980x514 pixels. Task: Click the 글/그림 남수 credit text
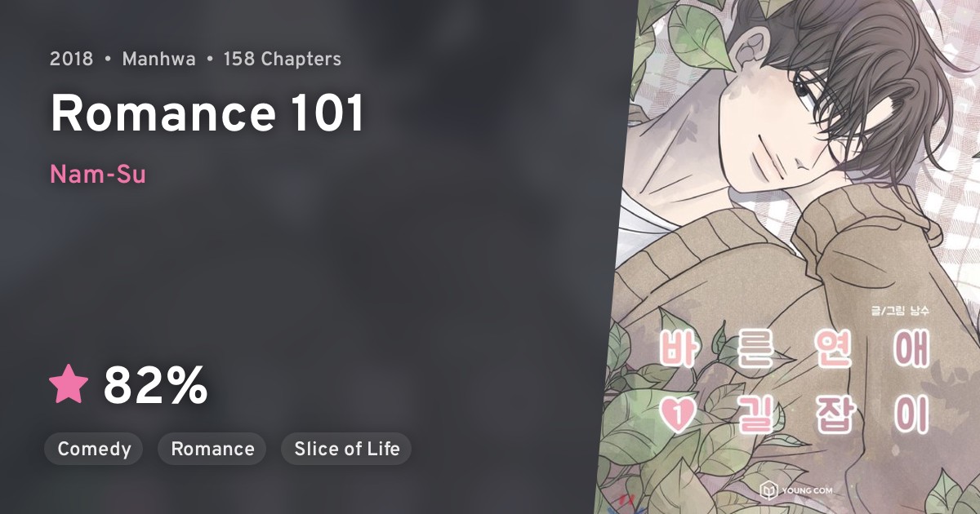click(900, 311)
